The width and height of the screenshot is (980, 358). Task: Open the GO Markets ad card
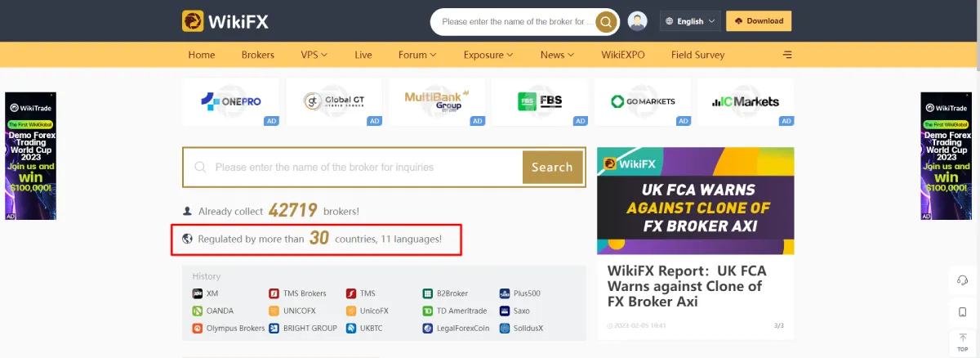(643, 101)
